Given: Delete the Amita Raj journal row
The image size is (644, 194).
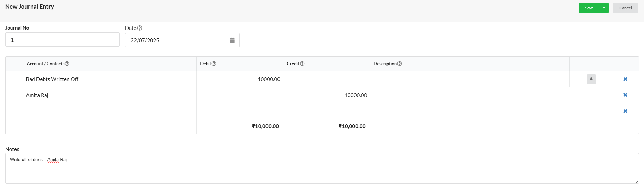Looking at the screenshot, I should pos(625,95).
